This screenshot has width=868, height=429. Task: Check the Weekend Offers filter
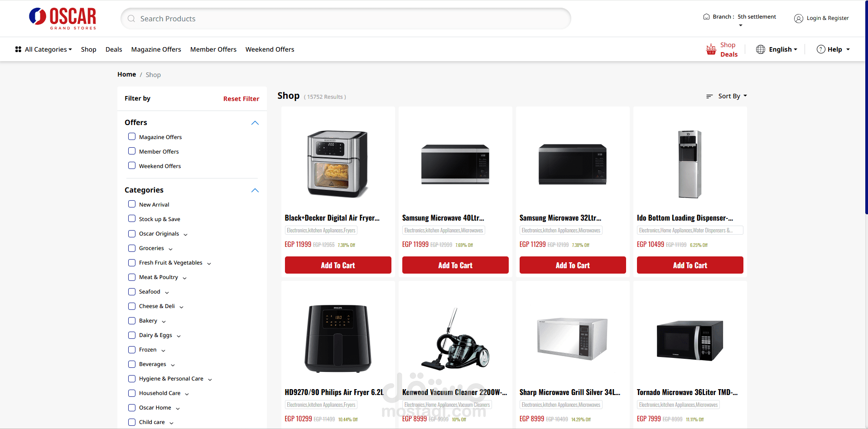point(132,165)
